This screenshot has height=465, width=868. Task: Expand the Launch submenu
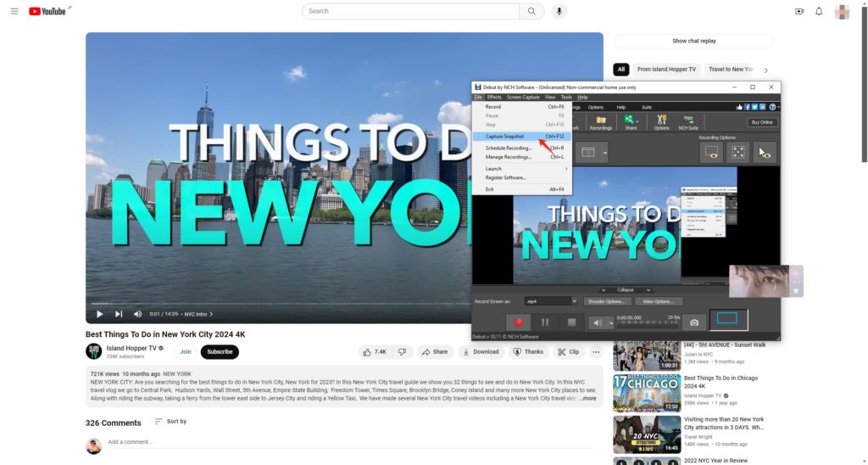point(521,169)
